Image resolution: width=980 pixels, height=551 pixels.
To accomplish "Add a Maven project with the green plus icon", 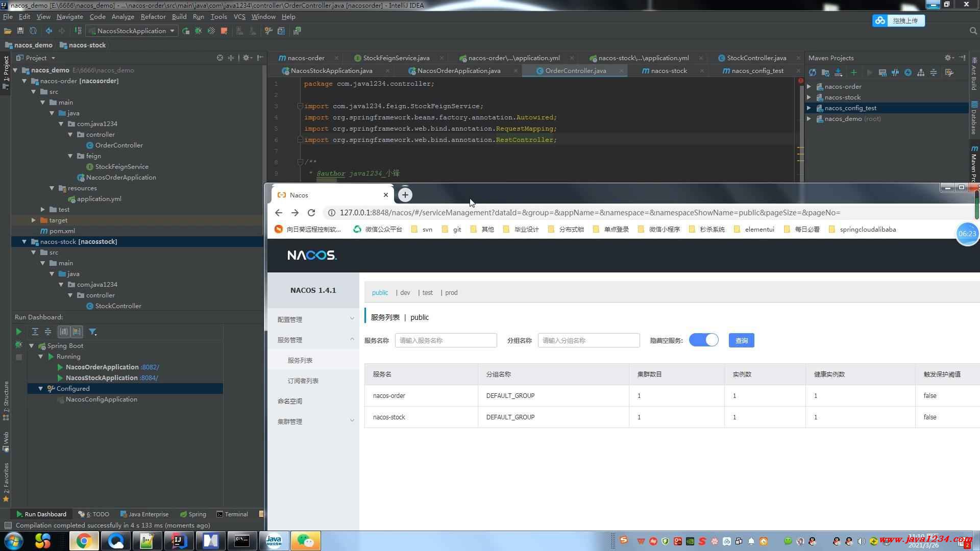I will pyautogui.click(x=853, y=72).
